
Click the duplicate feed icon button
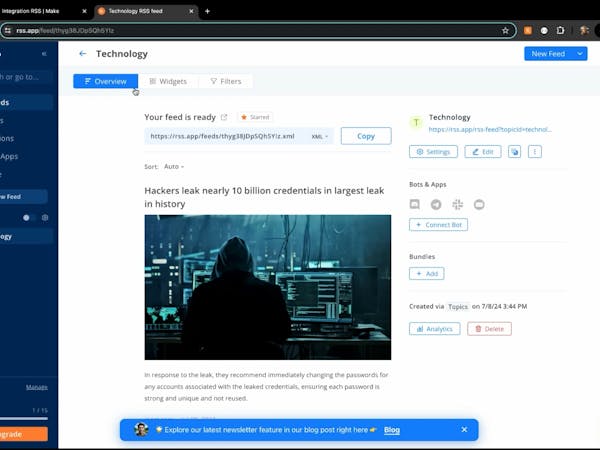(514, 152)
